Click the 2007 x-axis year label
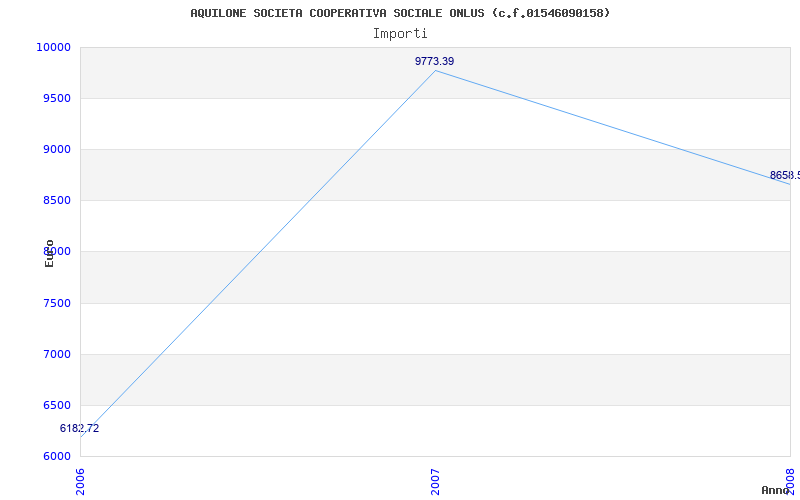 pyautogui.click(x=435, y=482)
